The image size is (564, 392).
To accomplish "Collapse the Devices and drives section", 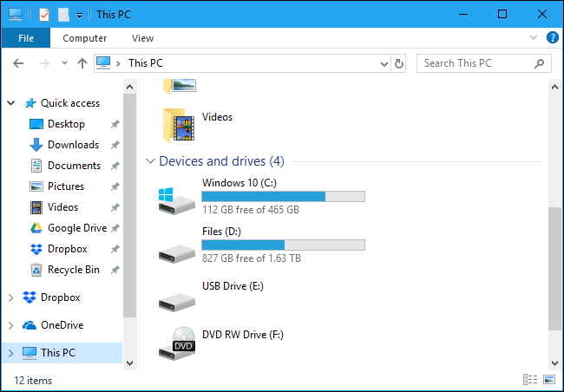I will click(151, 161).
